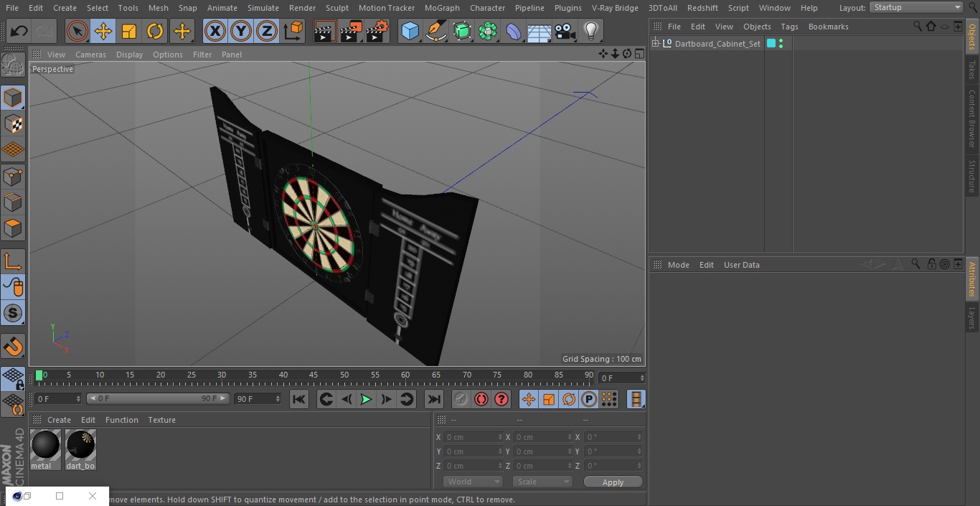The height and width of the screenshot is (506, 980).
Task: Open the Render menu
Action: click(302, 8)
